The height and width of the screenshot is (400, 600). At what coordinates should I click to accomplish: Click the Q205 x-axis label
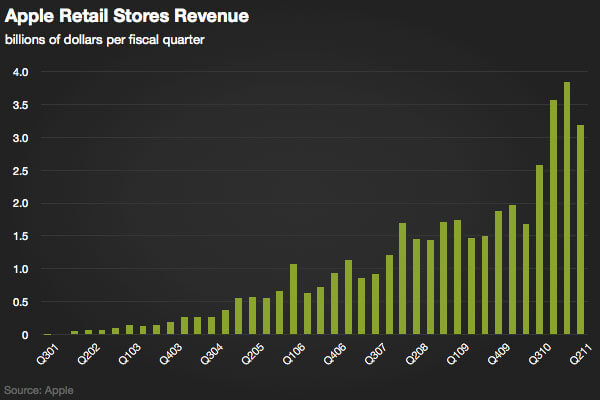click(253, 354)
